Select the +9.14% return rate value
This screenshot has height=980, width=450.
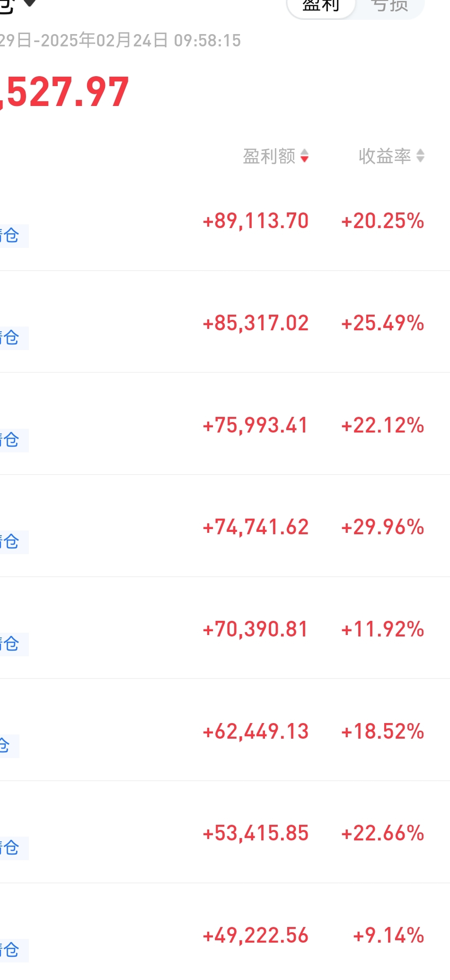(x=388, y=936)
